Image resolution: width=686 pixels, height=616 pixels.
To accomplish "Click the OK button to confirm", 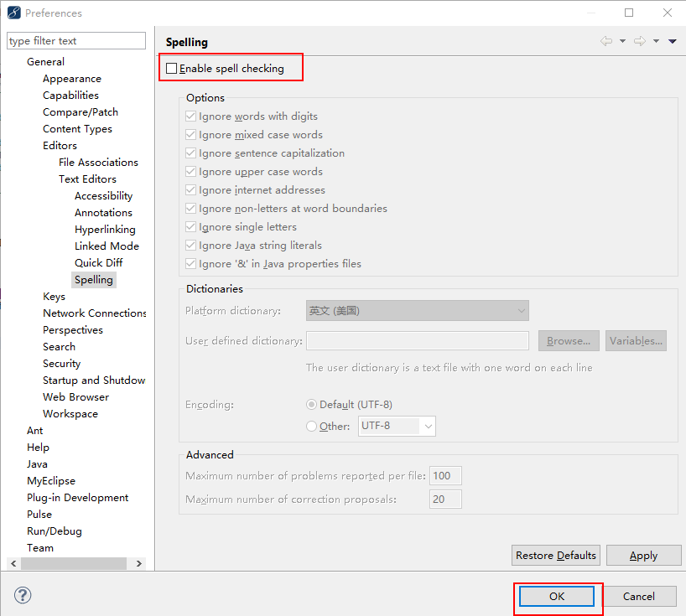I will (556, 596).
